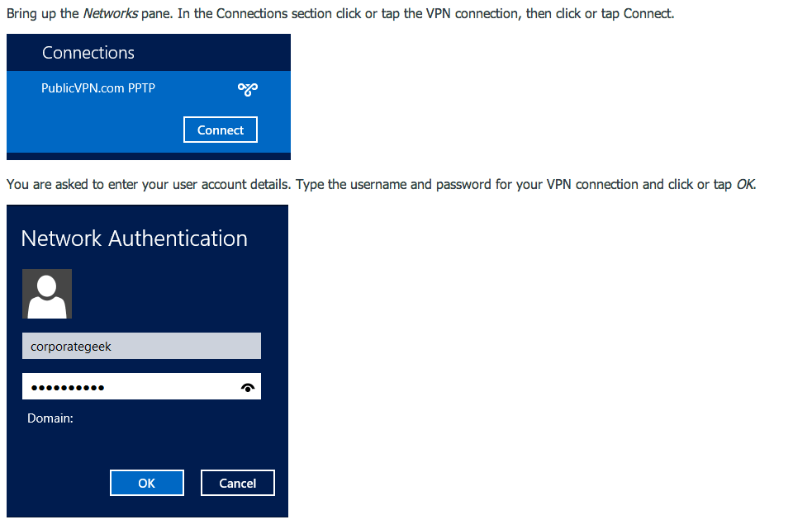Screen dimensions: 812x529
Task: Click Connect on the selected VPN connection
Action: [220, 130]
